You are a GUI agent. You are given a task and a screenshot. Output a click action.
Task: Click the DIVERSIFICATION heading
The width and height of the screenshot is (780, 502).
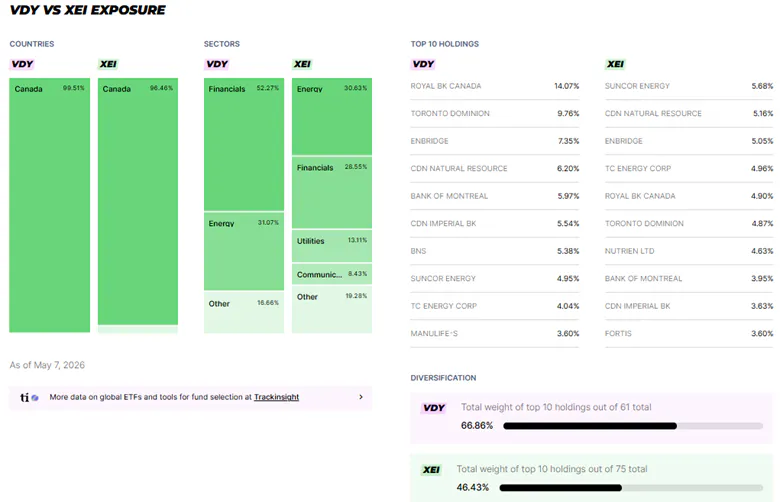pyautogui.click(x=443, y=378)
